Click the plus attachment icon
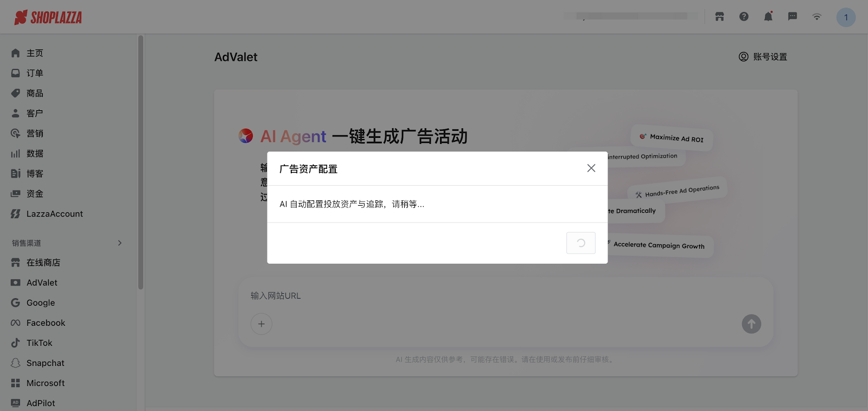 pos(261,324)
